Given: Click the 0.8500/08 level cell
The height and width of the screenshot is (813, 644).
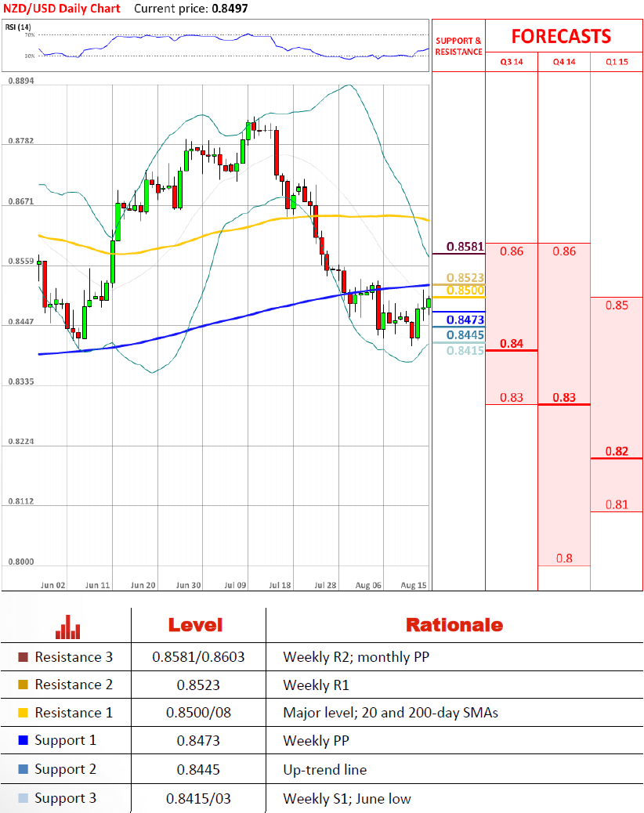Looking at the screenshot, I should tap(198, 713).
